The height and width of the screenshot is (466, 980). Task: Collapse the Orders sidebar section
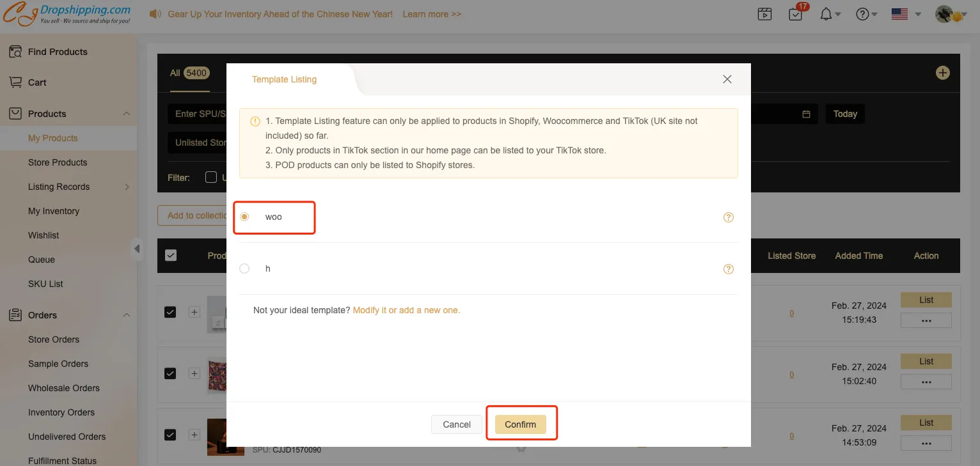(x=126, y=315)
